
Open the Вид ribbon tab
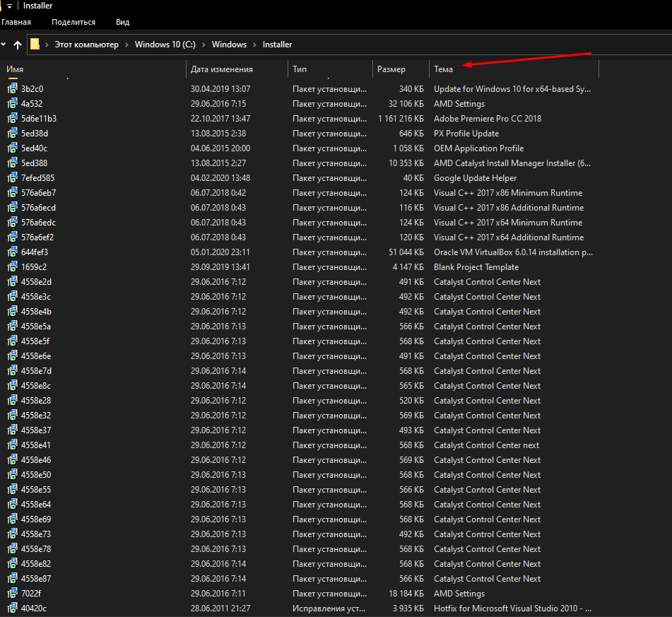point(122,22)
